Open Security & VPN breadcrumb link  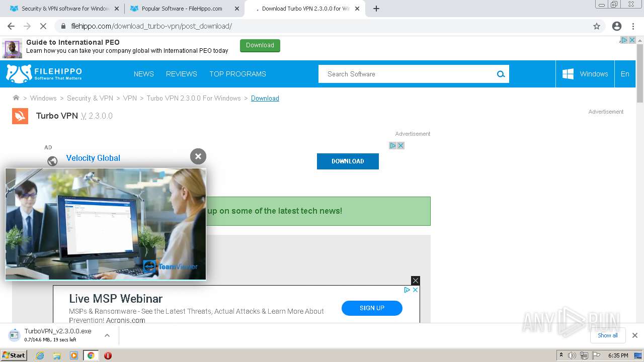tap(90, 98)
